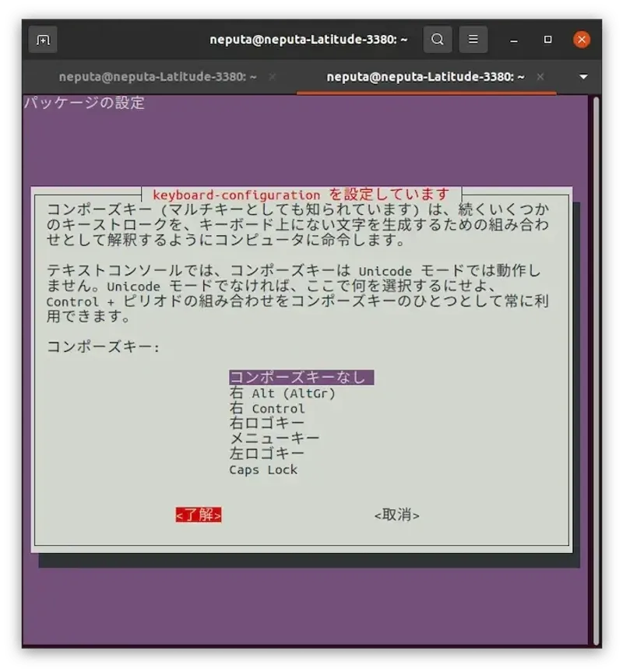The width and height of the screenshot is (623, 672).
Task: Select Caps Lock as compose key
Action: 262,470
